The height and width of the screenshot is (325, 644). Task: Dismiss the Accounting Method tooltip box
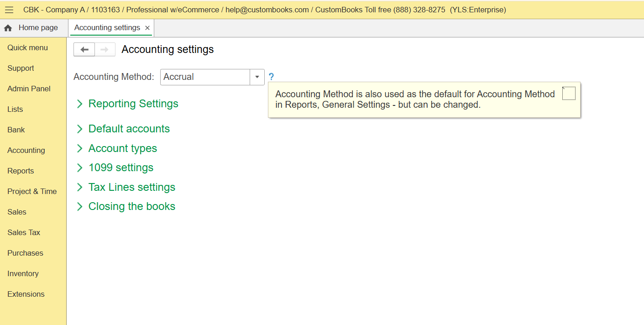point(569,94)
